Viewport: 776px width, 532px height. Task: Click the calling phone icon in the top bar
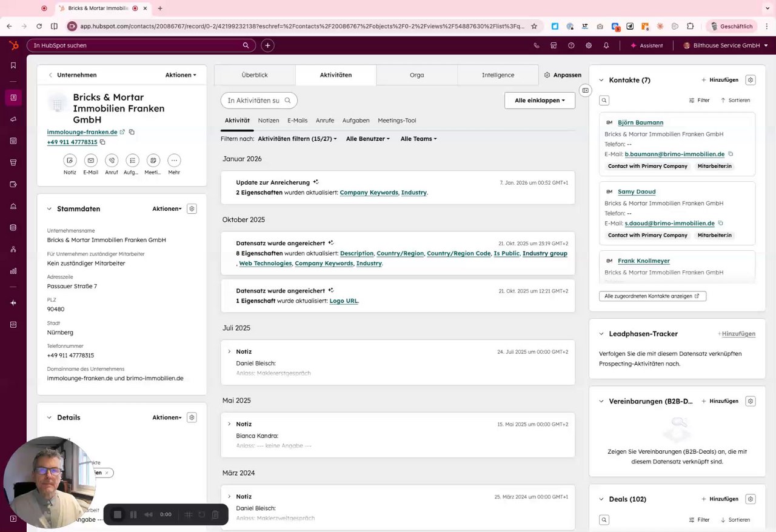[x=536, y=45]
